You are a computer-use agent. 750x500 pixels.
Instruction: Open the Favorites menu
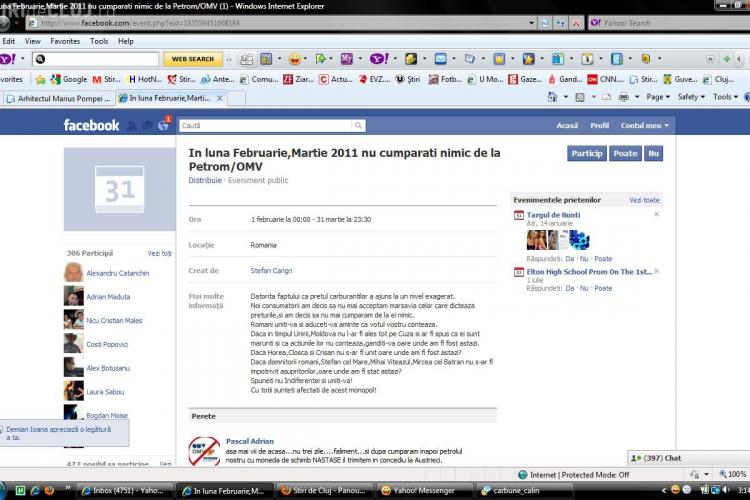click(x=65, y=41)
